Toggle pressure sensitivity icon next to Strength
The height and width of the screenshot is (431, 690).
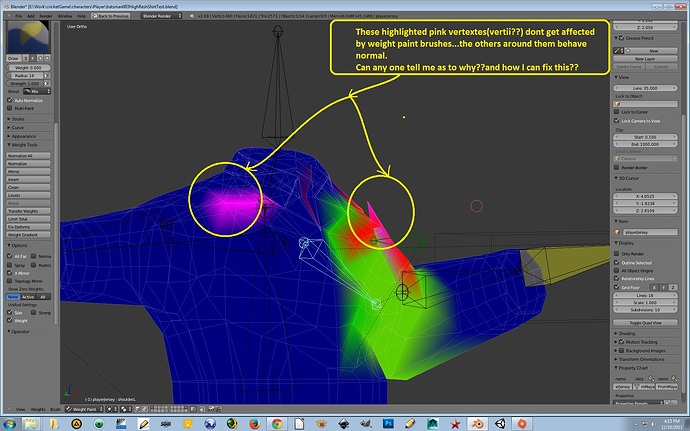[47, 84]
